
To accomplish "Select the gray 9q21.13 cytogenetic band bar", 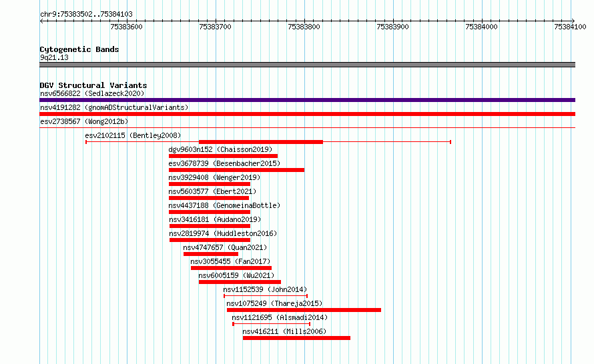I will [x=307, y=65].
